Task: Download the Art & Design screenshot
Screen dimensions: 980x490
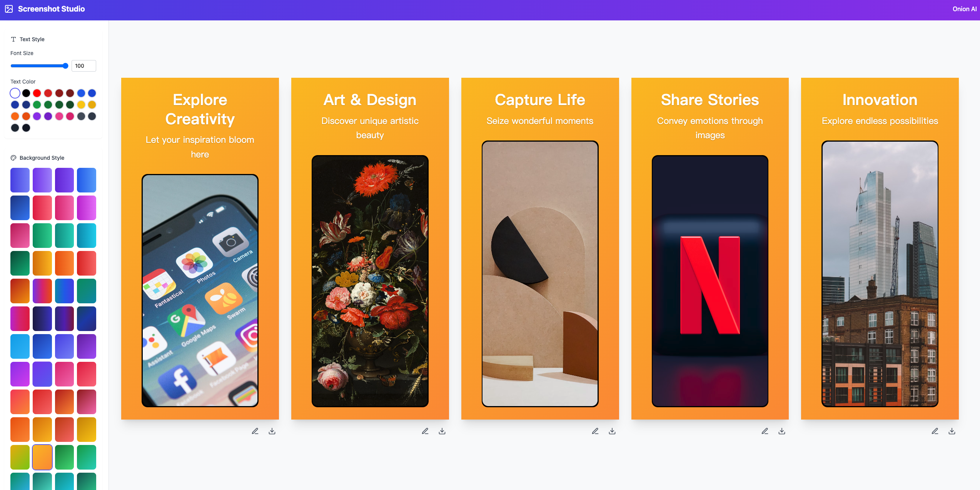Action: coord(442,431)
